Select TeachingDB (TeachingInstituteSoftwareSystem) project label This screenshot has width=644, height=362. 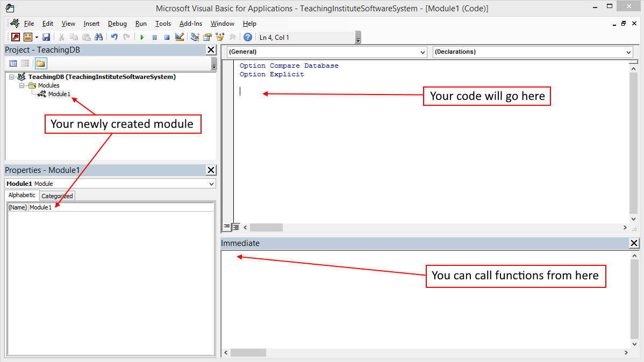click(x=102, y=77)
